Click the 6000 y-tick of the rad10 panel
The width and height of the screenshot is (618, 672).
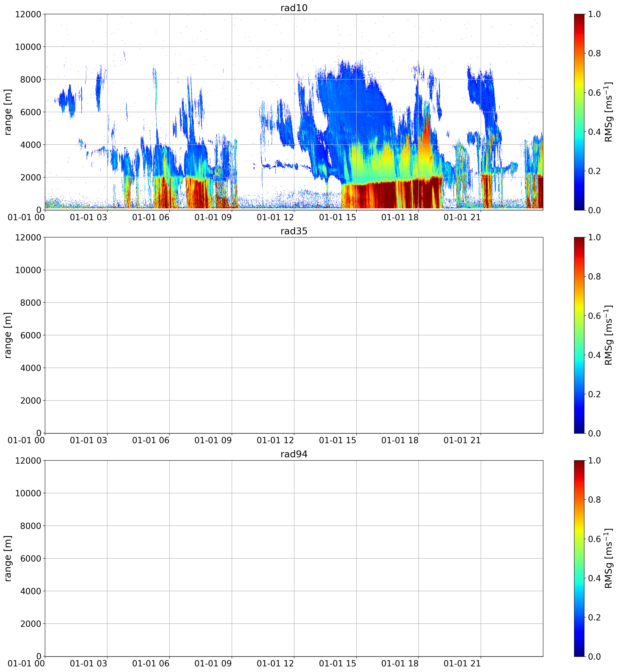coord(31,112)
